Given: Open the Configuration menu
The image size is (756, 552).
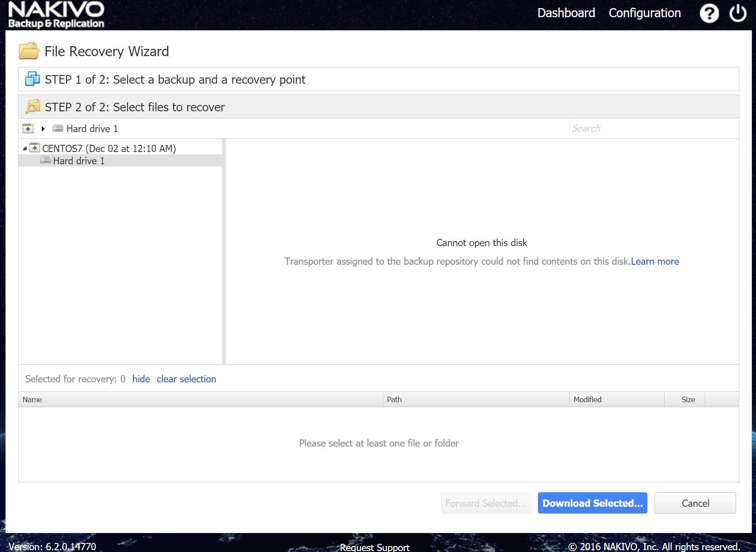Looking at the screenshot, I should [644, 13].
